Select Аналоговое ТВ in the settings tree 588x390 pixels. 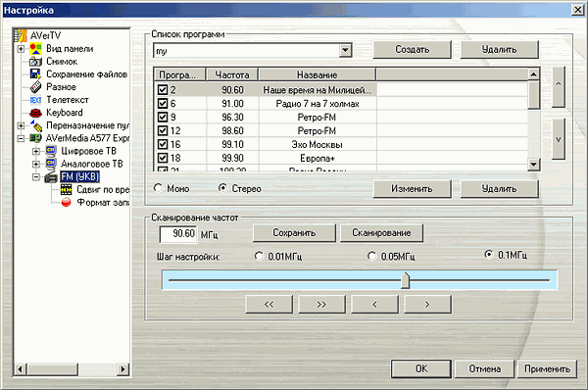point(92,164)
